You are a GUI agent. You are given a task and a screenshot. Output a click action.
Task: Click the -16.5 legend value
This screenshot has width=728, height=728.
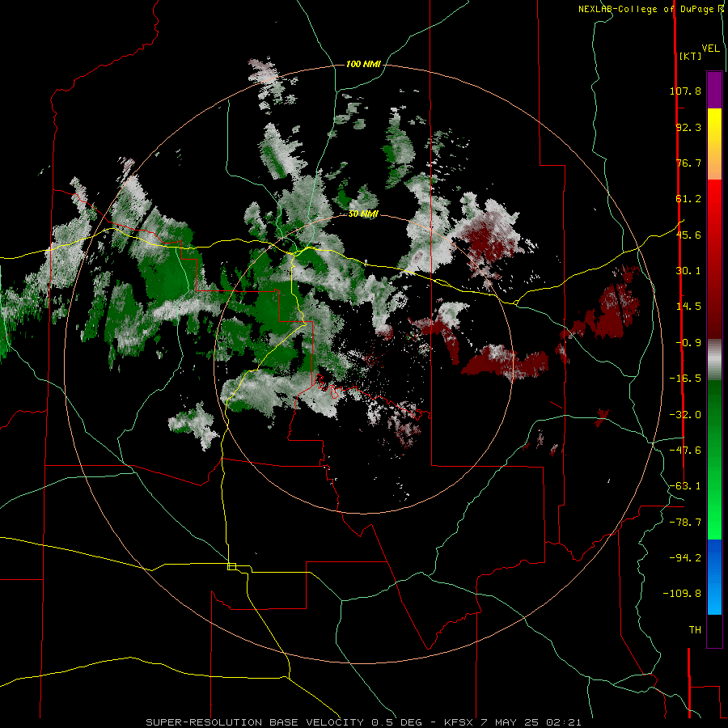pyautogui.click(x=685, y=379)
